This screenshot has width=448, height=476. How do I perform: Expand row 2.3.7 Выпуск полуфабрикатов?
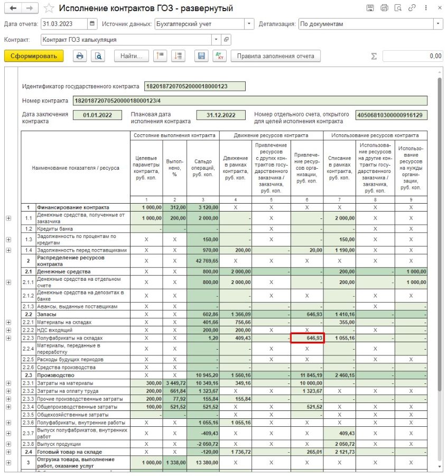[8, 433]
